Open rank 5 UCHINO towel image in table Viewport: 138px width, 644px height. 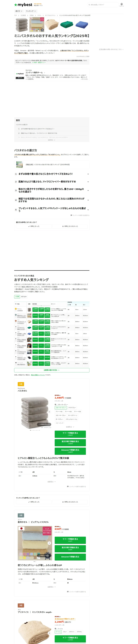point(30,333)
